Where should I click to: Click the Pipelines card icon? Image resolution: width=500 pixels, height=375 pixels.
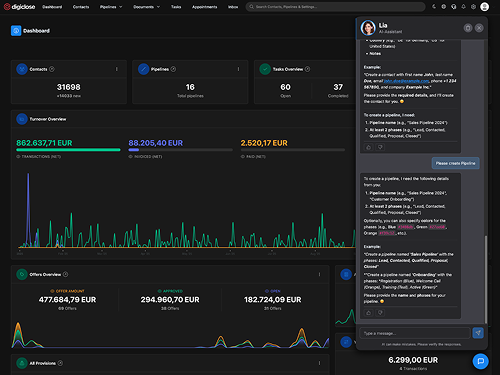point(143,69)
